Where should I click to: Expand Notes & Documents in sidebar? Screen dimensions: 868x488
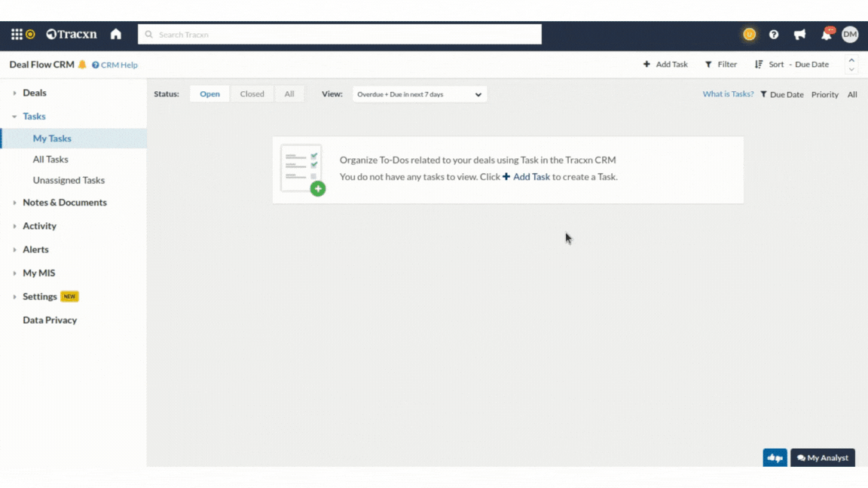[x=64, y=203]
